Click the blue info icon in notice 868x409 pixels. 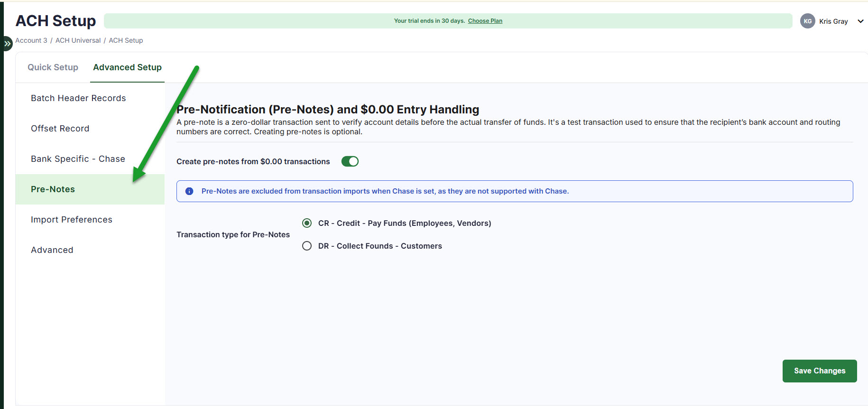(189, 191)
